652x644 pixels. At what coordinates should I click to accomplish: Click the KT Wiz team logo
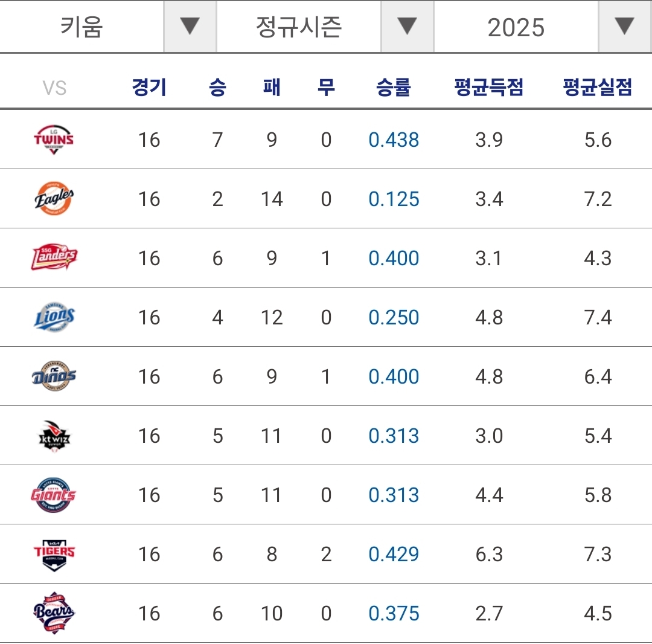pos(54,436)
